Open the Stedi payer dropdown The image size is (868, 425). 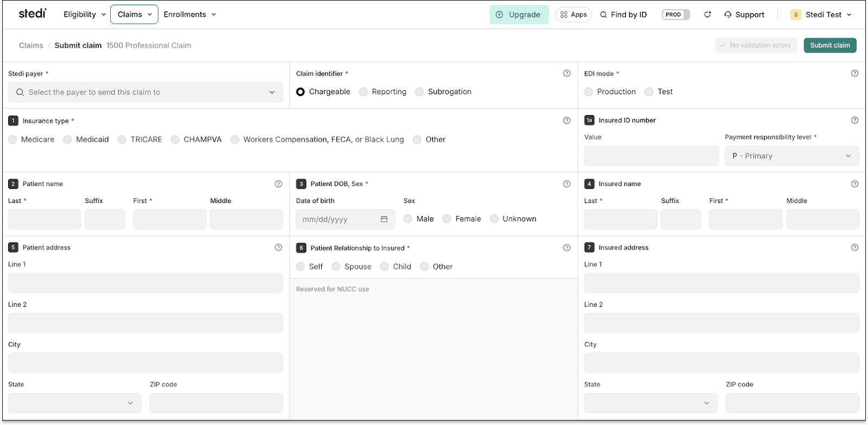tap(145, 92)
